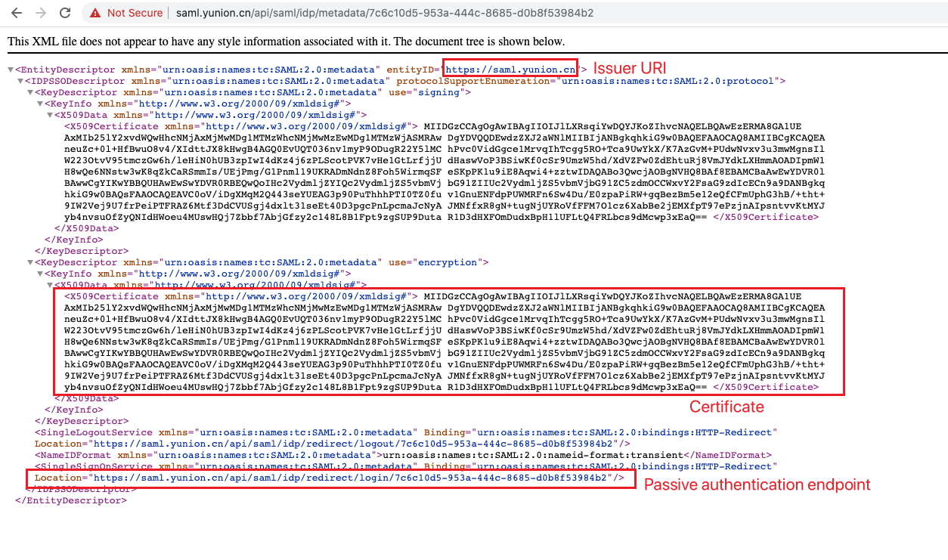Click the browser forward arrow

point(40,13)
